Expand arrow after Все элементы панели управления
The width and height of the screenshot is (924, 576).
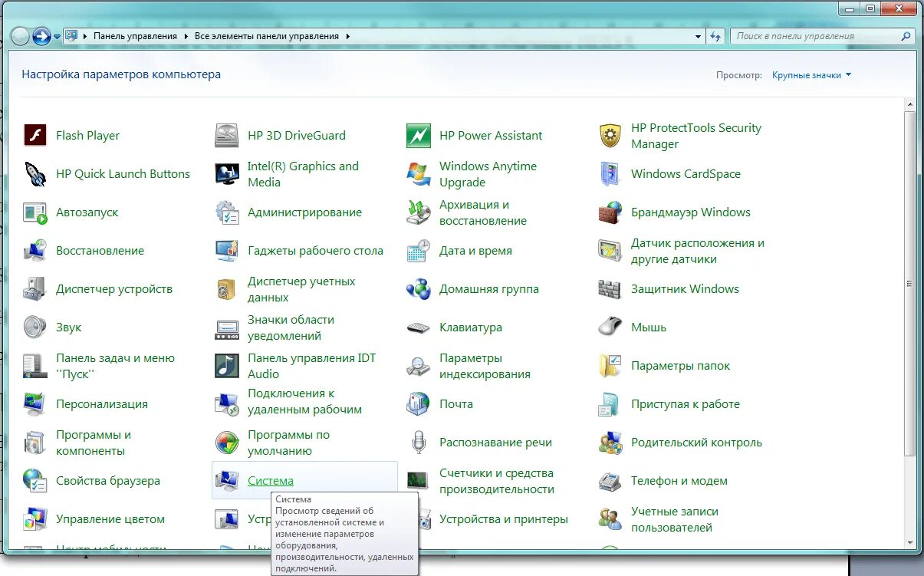(x=347, y=36)
